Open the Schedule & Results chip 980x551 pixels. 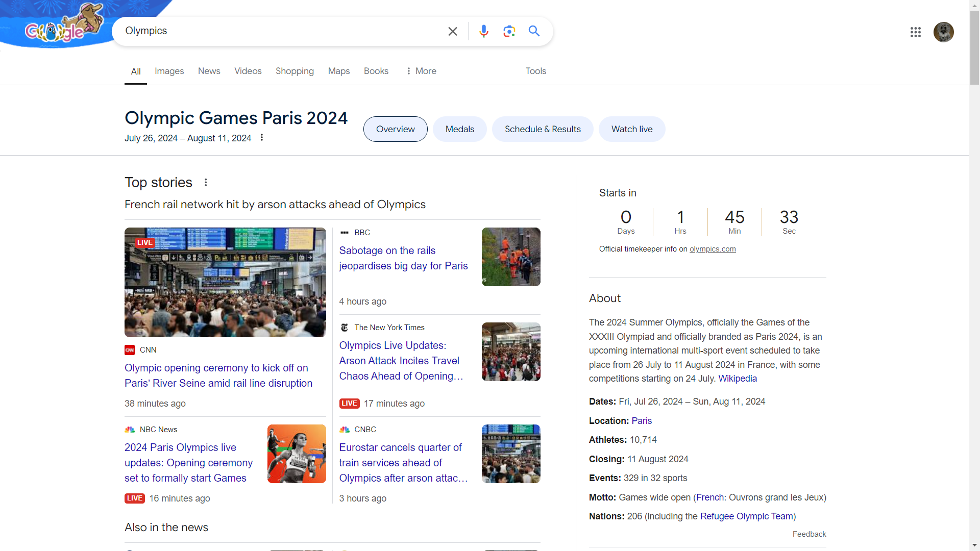tap(543, 129)
